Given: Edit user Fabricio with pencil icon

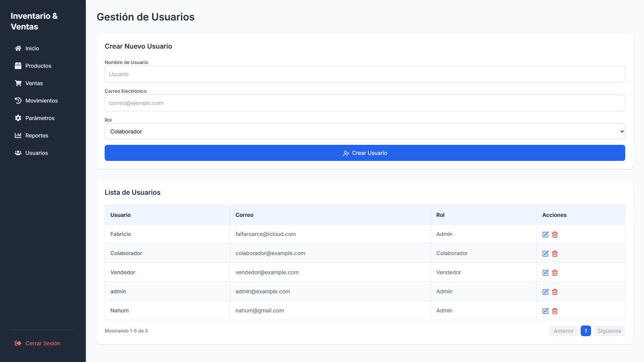Looking at the screenshot, I should coord(545,235).
